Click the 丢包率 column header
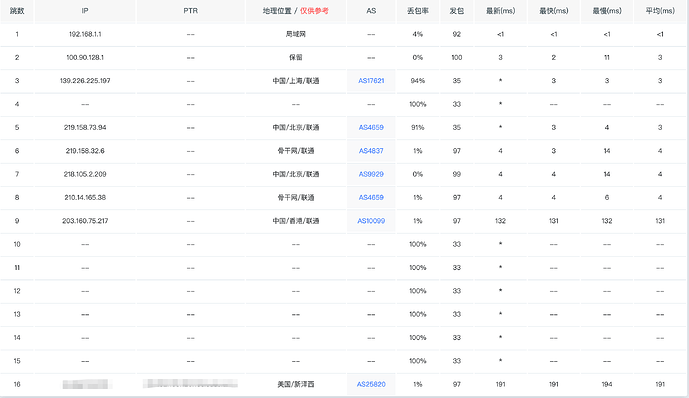The width and height of the screenshot is (689, 398). click(x=417, y=11)
